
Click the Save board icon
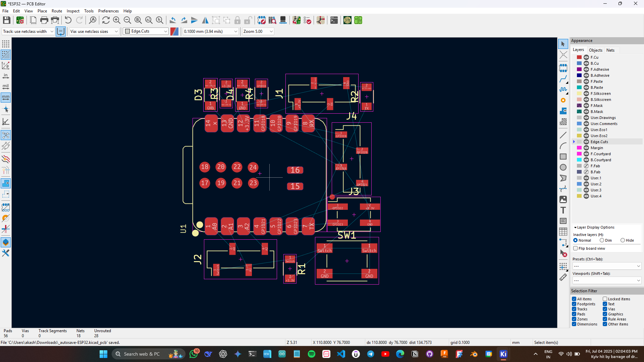[x=6, y=20]
